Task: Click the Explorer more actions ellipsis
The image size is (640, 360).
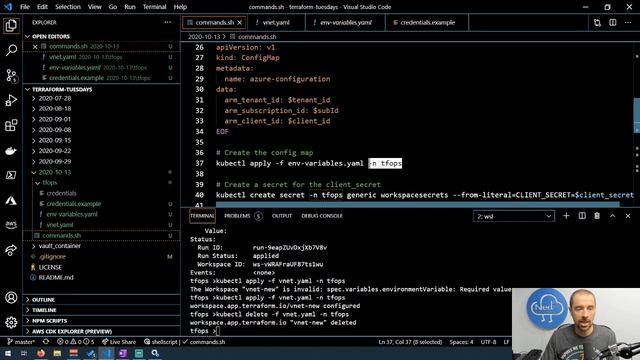Action: (168, 22)
